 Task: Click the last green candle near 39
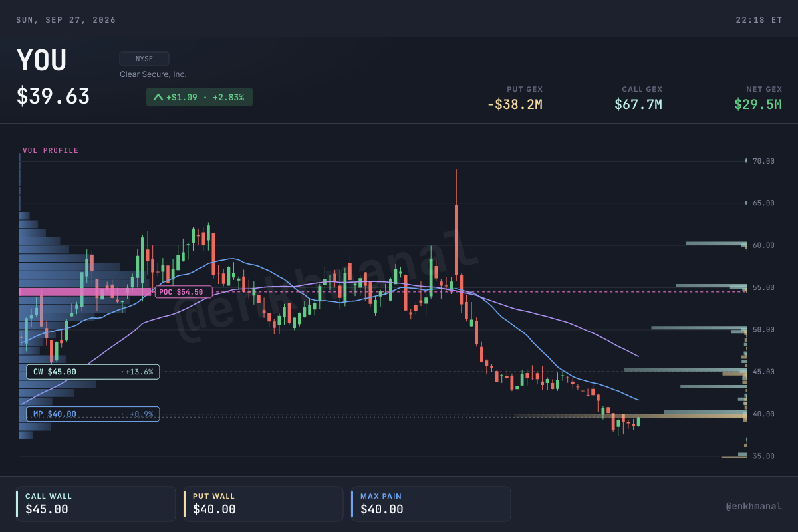click(x=638, y=421)
